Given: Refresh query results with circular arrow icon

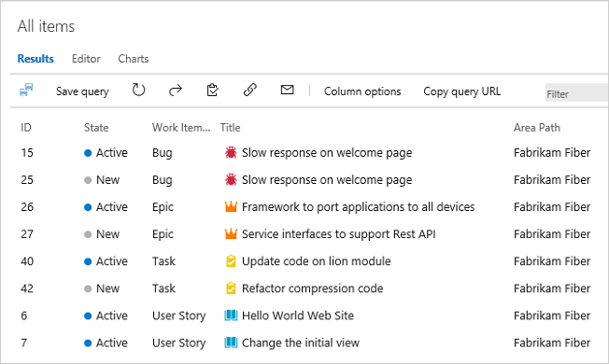Looking at the screenshot, I should point(138,90).
